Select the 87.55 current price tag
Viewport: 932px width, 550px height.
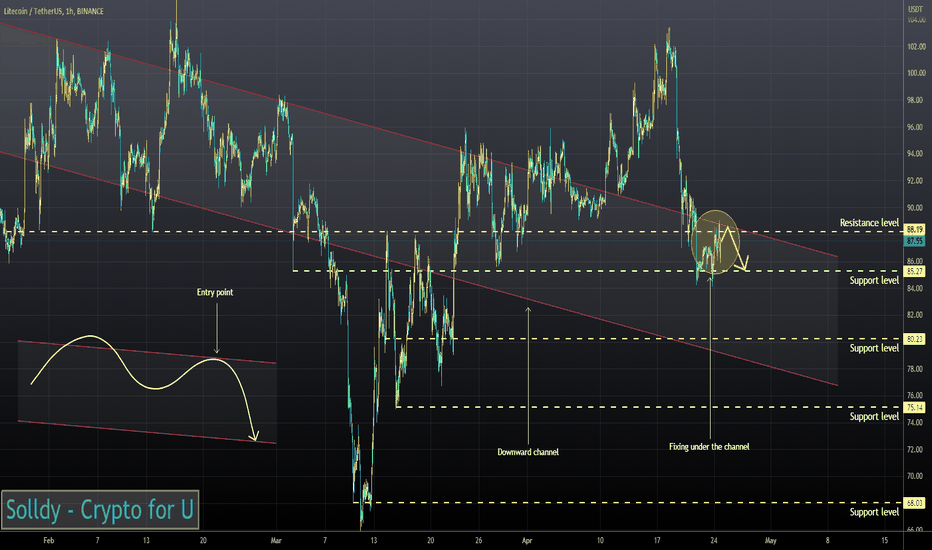click(x=914, y=241)
